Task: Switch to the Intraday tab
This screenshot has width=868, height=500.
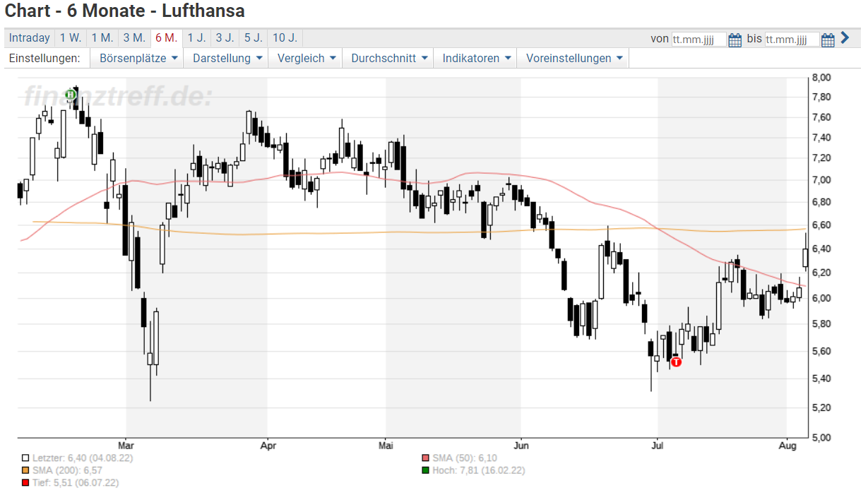Action: click(x=30, y=38)
